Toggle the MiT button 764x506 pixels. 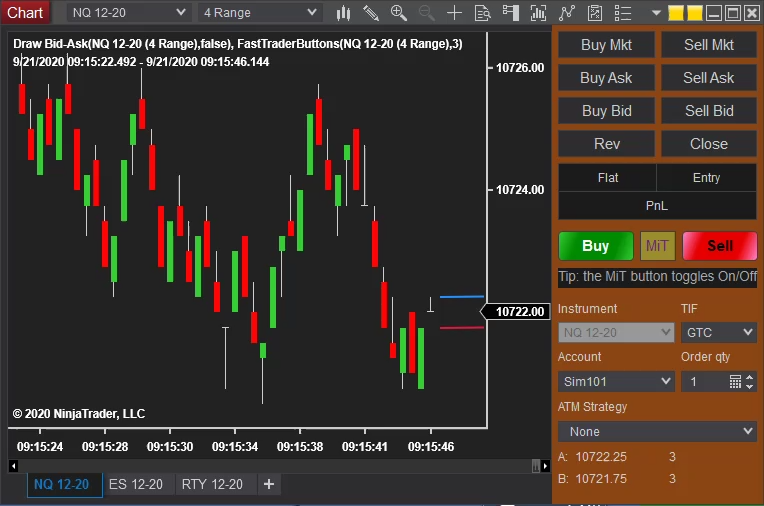(657, 246)
